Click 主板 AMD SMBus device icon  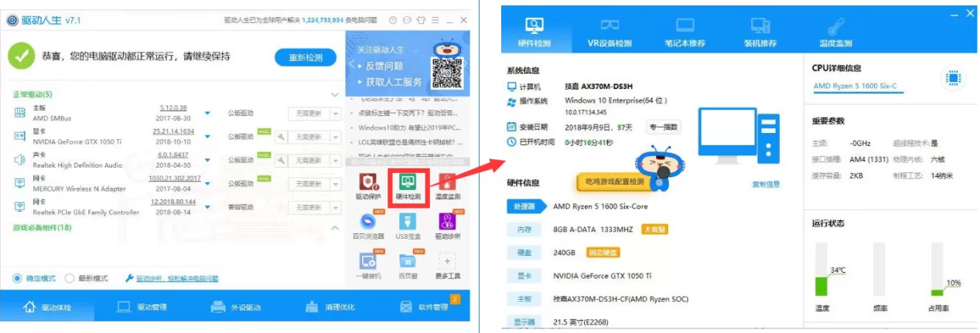pos(20,113)
